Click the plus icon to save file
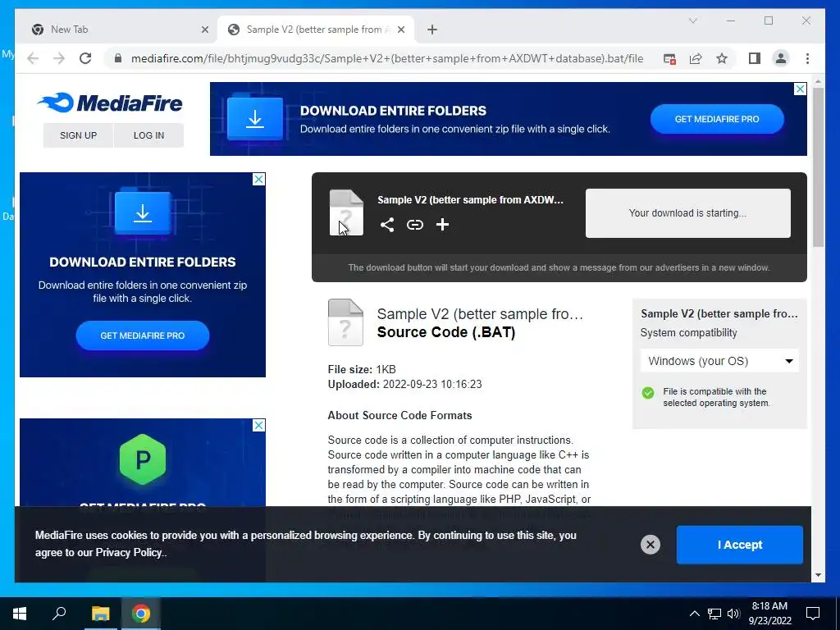The image size is (840, 630). pyautogui.click(x=442, y=225)
